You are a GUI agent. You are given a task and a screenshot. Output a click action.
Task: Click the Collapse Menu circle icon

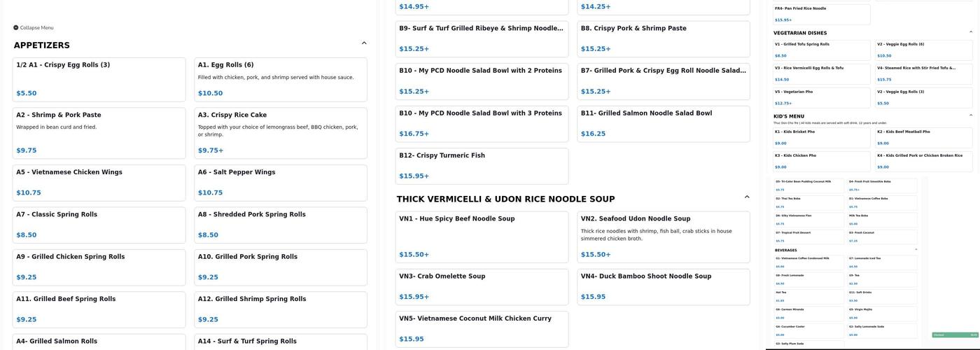pyautogui.click(x=15, y=28)
